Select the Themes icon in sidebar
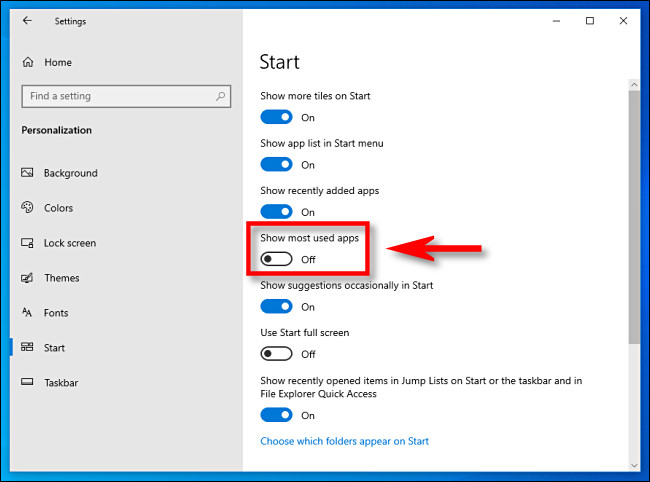This screenshot has width=650, height=482. coord(27,278)
